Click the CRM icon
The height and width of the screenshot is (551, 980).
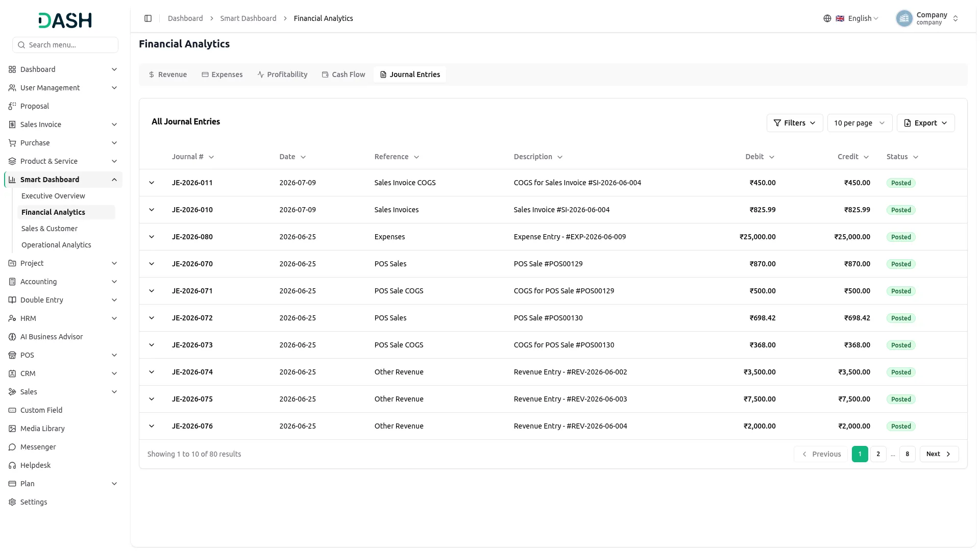coord(12,373)
